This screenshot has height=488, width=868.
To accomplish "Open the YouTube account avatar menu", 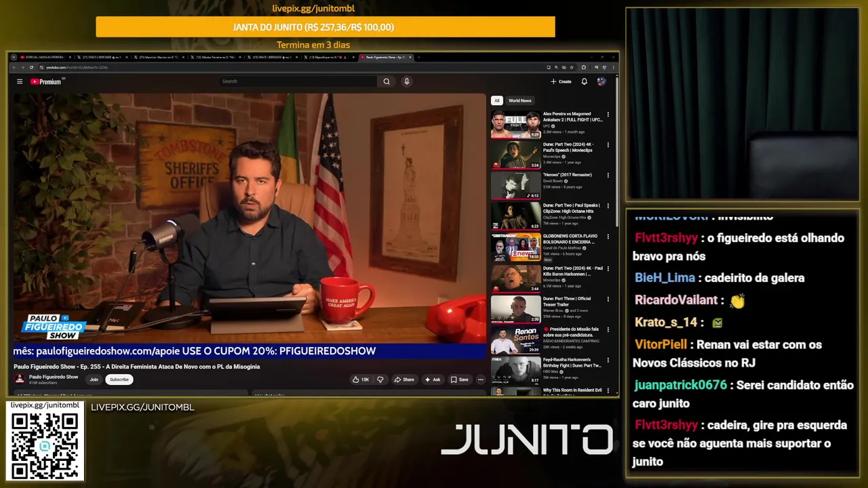I will click(x=601, y=81).
